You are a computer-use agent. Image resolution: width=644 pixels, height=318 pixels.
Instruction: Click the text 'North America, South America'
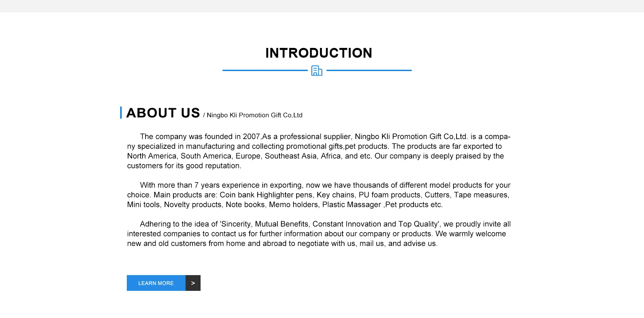click(179, 156)
